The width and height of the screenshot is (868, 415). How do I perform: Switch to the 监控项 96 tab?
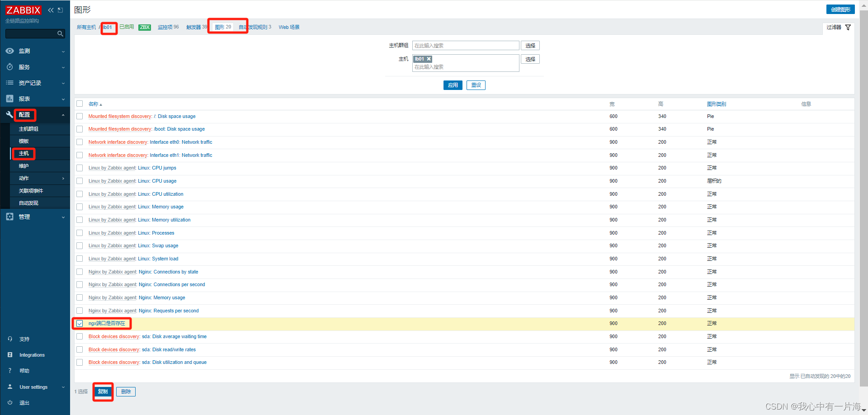(x=168, y=27)
